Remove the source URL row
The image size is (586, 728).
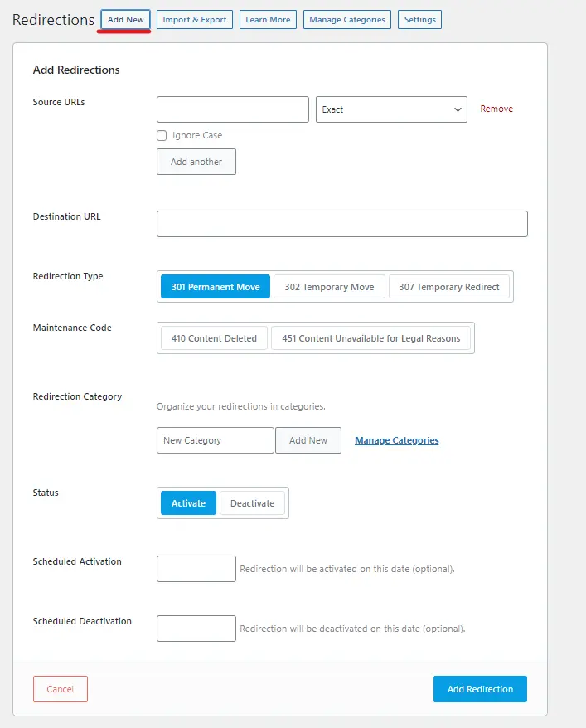[x=496, y=109]
